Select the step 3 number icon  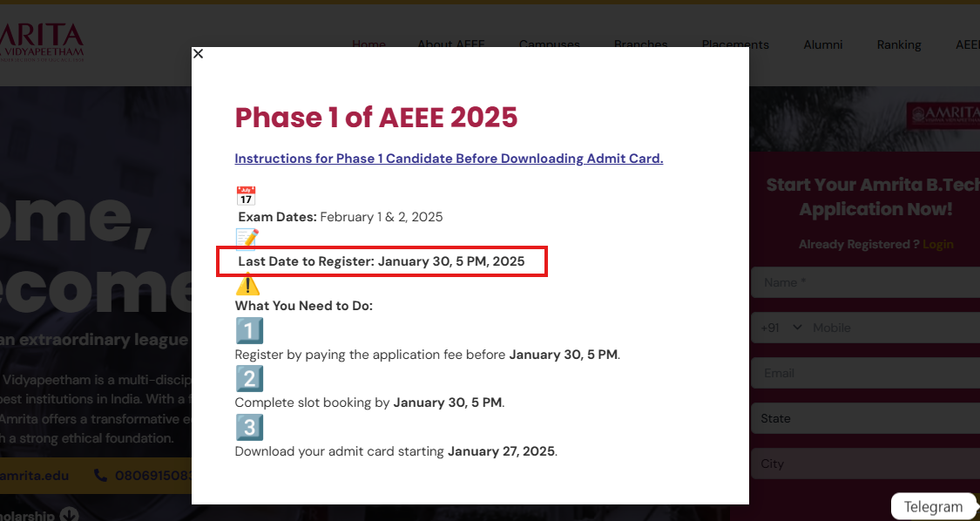tap(249, 427)
